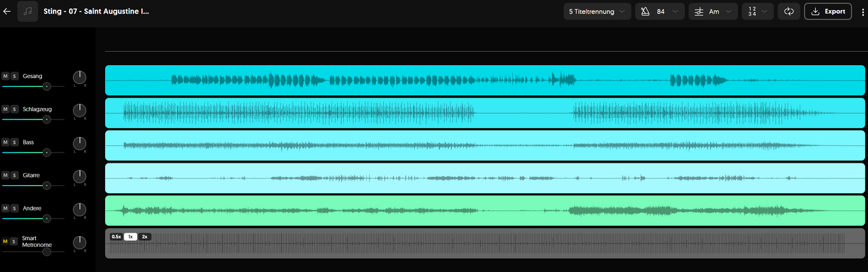Click the Gitarre waveform track
This screenshot has width=868, height=272.
[x=485, y=178]
